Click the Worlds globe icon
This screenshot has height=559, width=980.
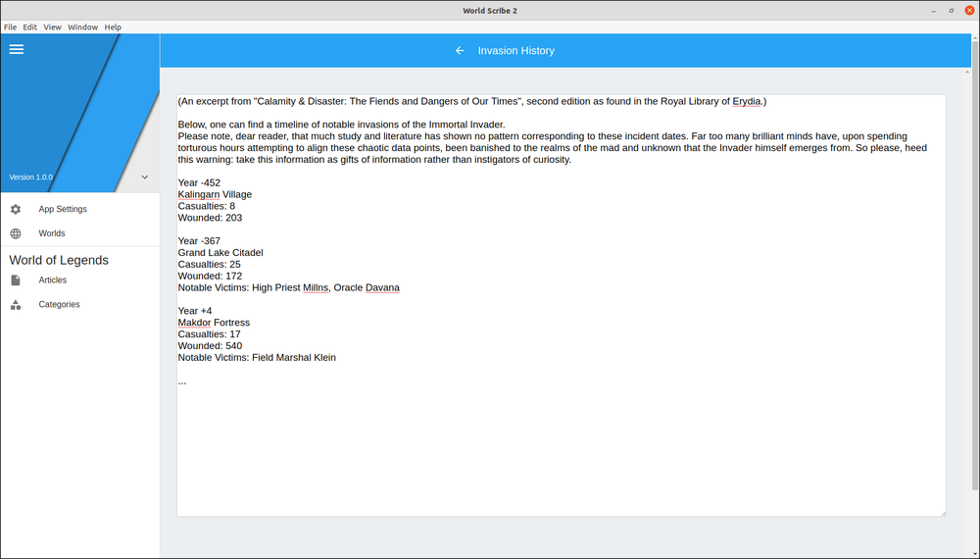tap(16, 233)
